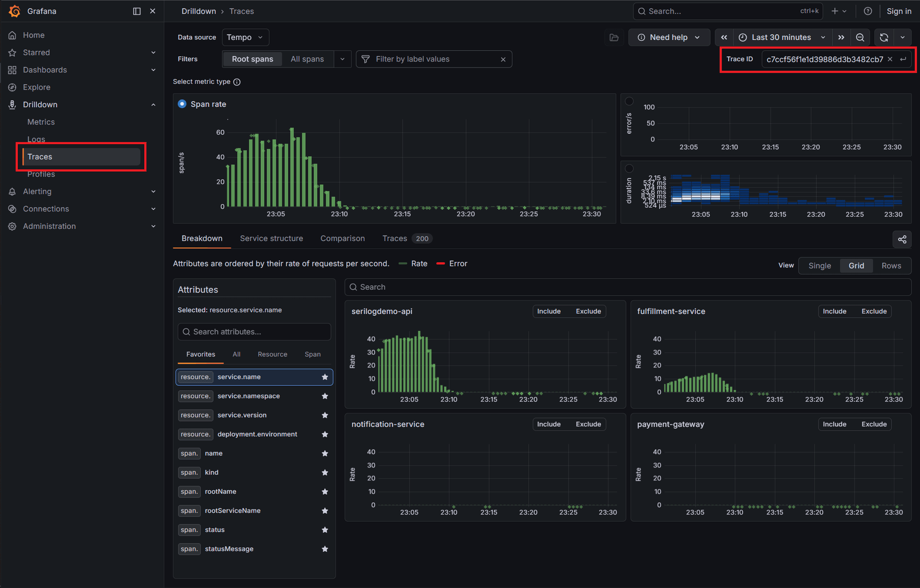Select the Span rate radio button
The image size is (920, 588).
[182, 104]
